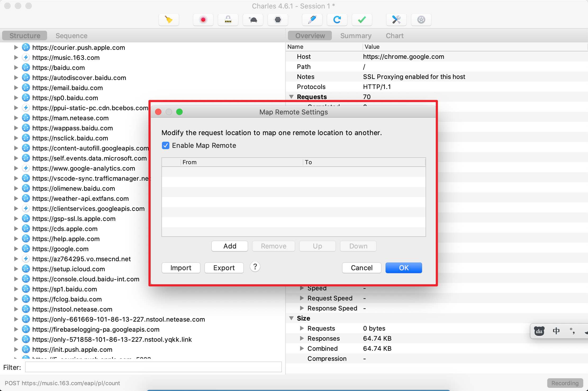Click the compose pen icon

[x=312, y=20]
